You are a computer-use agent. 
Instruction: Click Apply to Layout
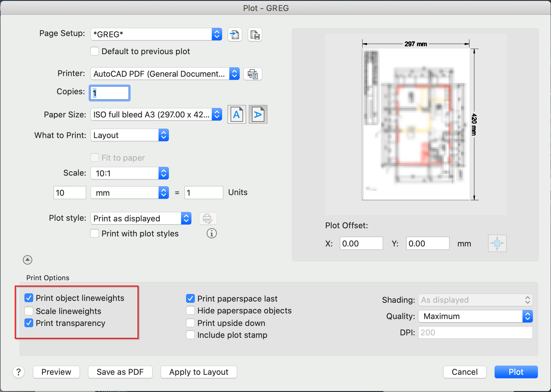(198, 372)
